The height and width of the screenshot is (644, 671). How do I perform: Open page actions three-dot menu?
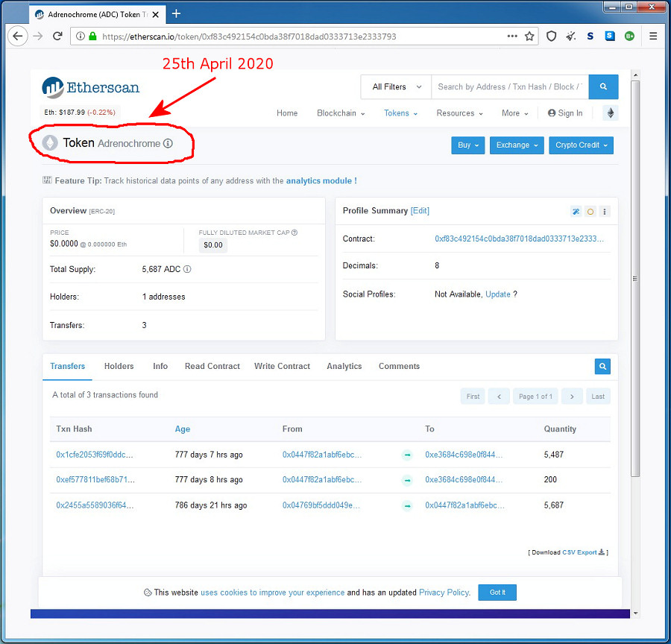[512, 37]
